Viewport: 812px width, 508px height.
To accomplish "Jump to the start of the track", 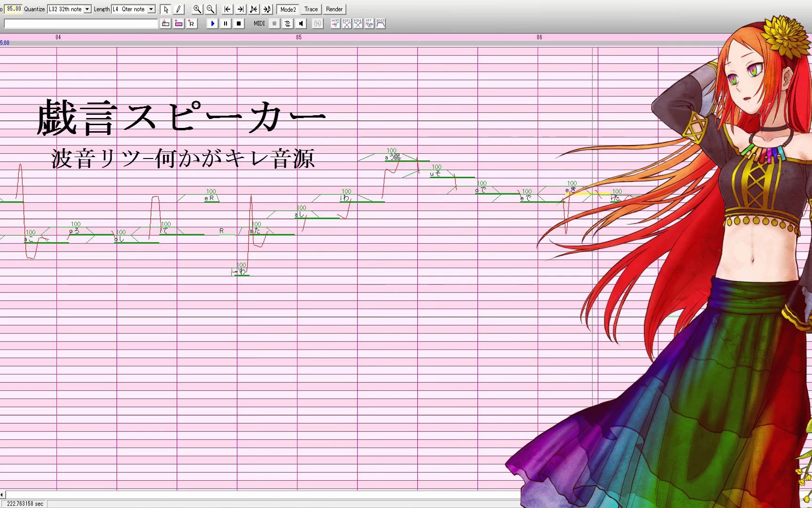I will pyautogui.click(x=227, y=9).
